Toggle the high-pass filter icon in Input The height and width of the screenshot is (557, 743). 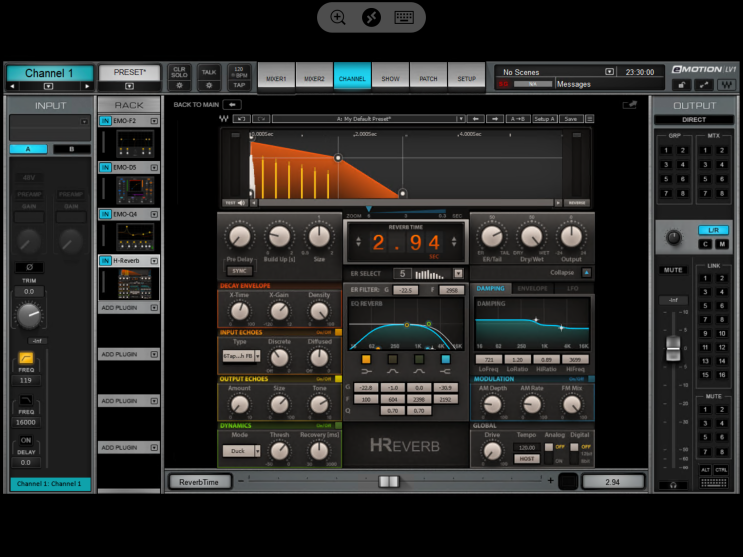coord(26,357)
